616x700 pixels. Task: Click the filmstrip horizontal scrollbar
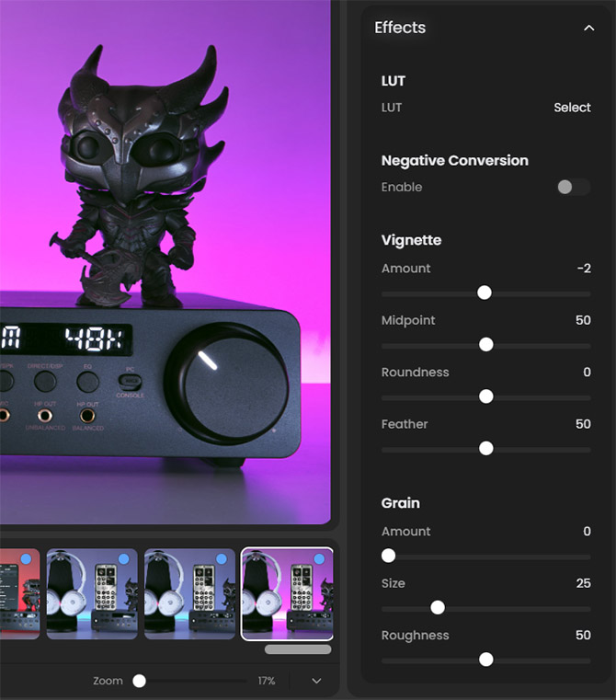pos(297,649)
